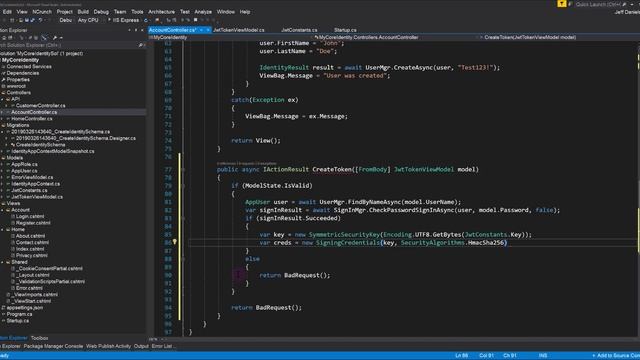Switch to the Toolbox panel tab
The width and height of the screenshot is (640, 360).
pyautogui.click(x=39, y=338)
